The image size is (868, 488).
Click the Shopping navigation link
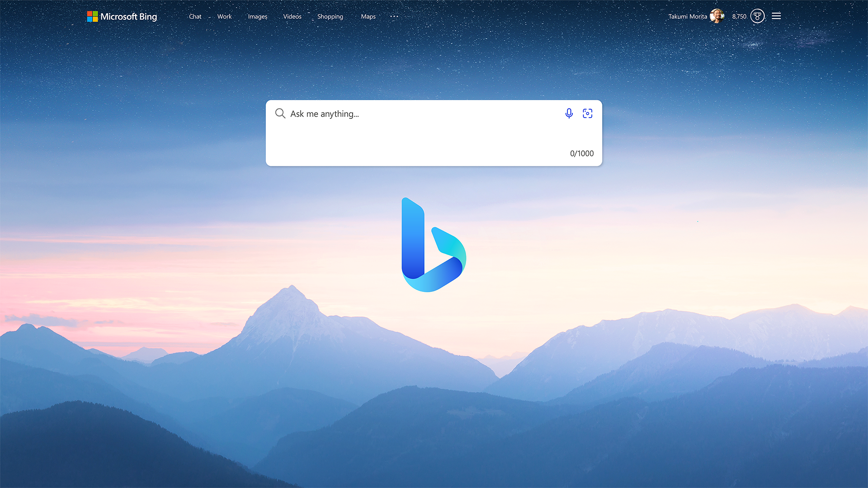tap(330, 16)
